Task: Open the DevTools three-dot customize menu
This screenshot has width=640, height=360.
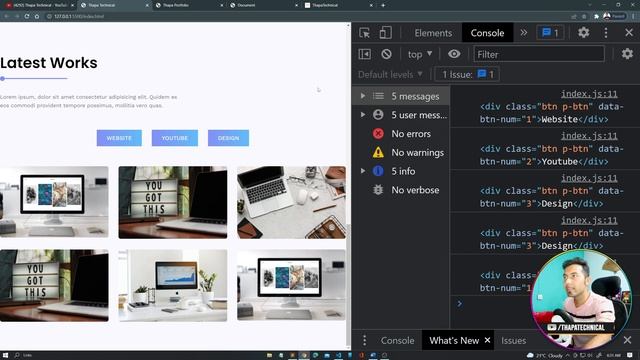Action: [x=606, y=33]
